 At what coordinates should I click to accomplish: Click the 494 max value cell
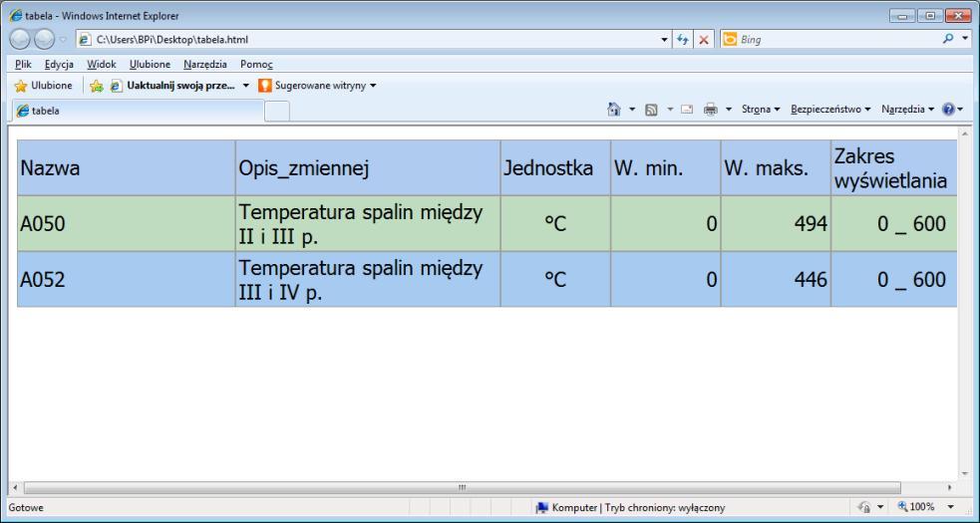pos(776,223)
